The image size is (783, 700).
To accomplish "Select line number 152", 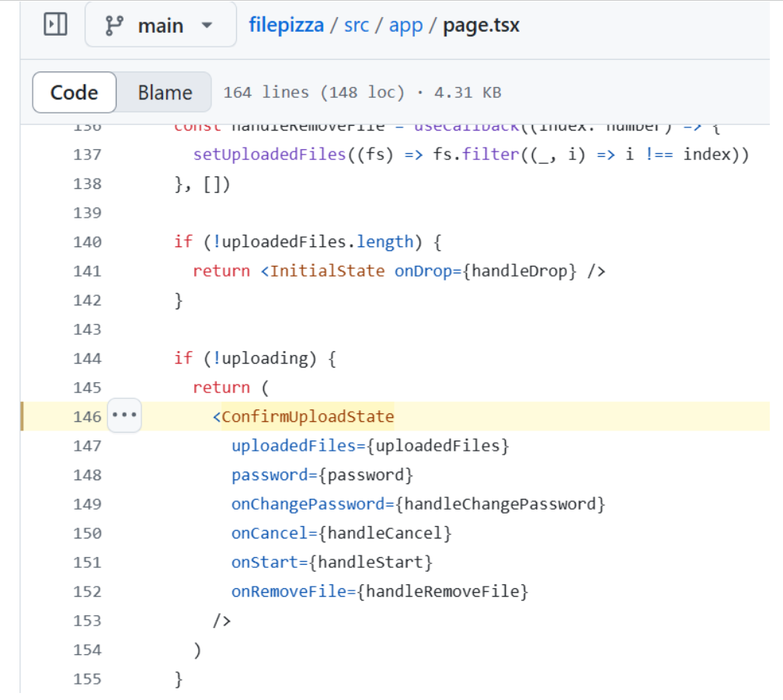I will click(87, 592).
